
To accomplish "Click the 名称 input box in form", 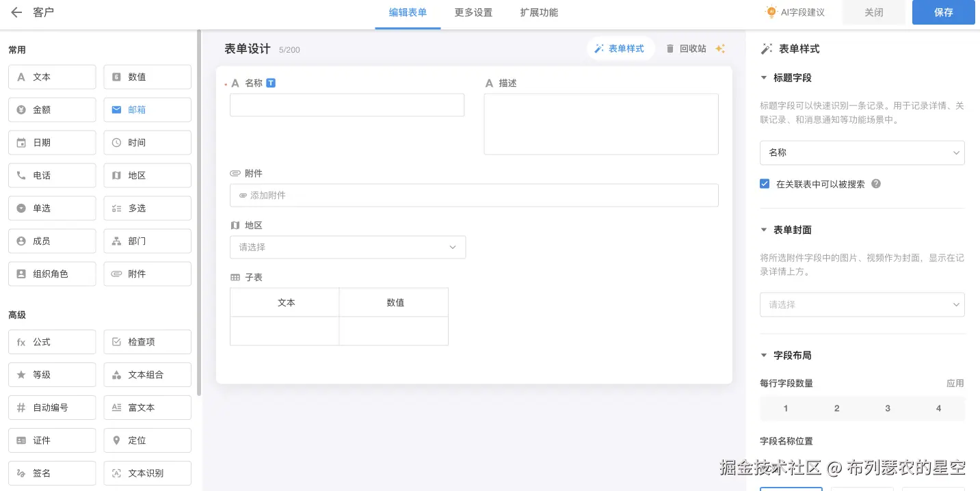I will click(x=347, y=105).
